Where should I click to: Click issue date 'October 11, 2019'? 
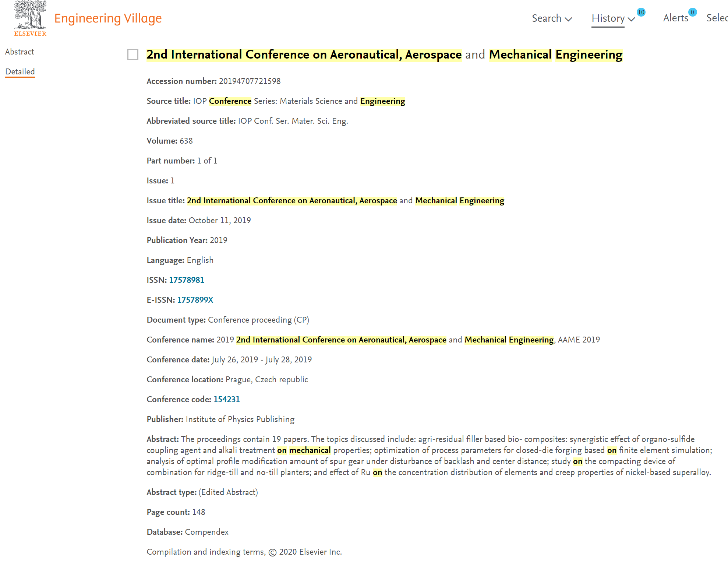[x=220, y=220]
